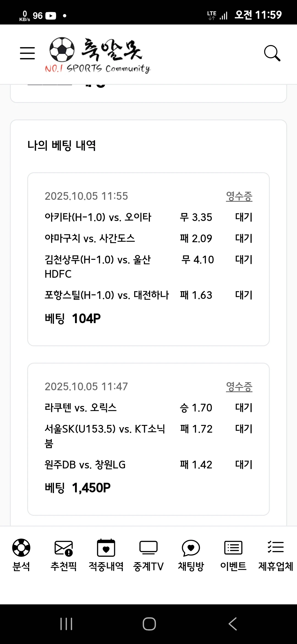Tap the 104P betting amount
297x644 pixels.
tap(86, 319)
